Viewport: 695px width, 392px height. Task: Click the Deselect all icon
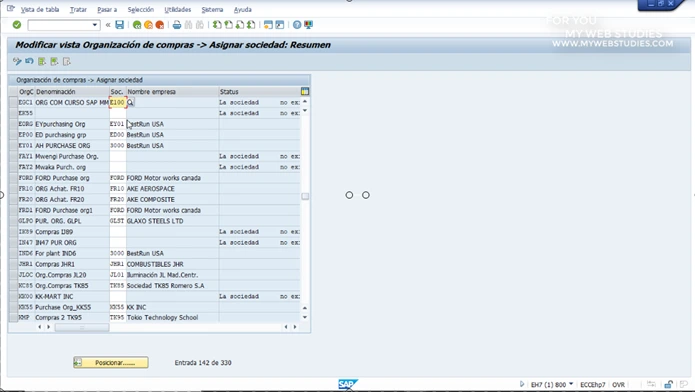(66, 61)
